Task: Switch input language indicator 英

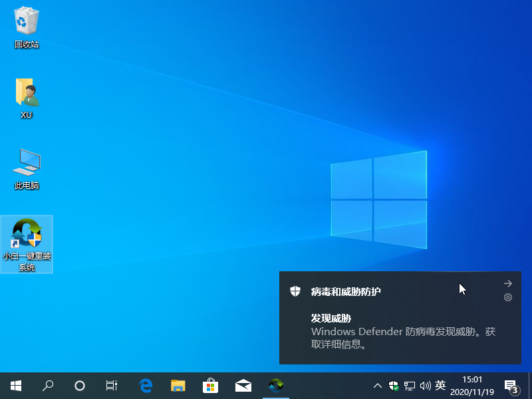Action: 440,386
